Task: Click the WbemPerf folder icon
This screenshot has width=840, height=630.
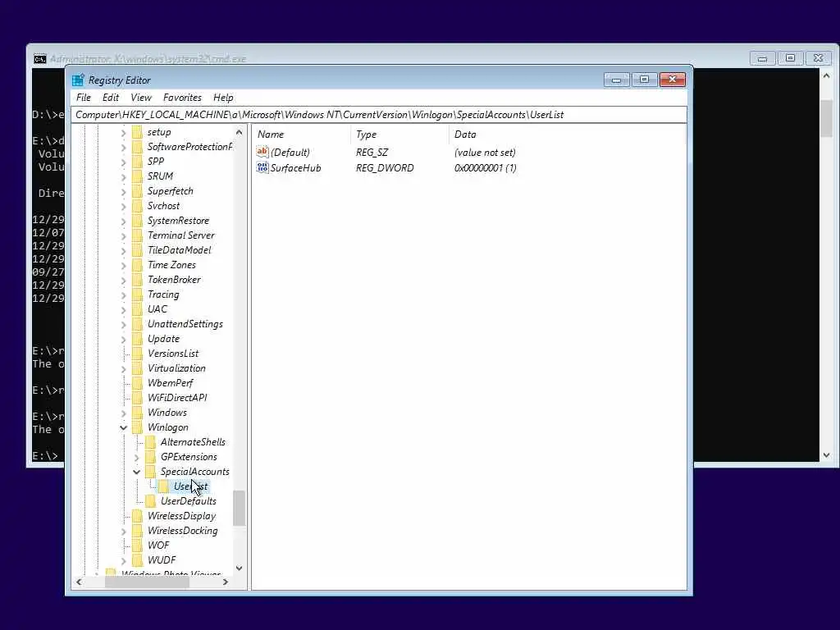Action: 138,383
